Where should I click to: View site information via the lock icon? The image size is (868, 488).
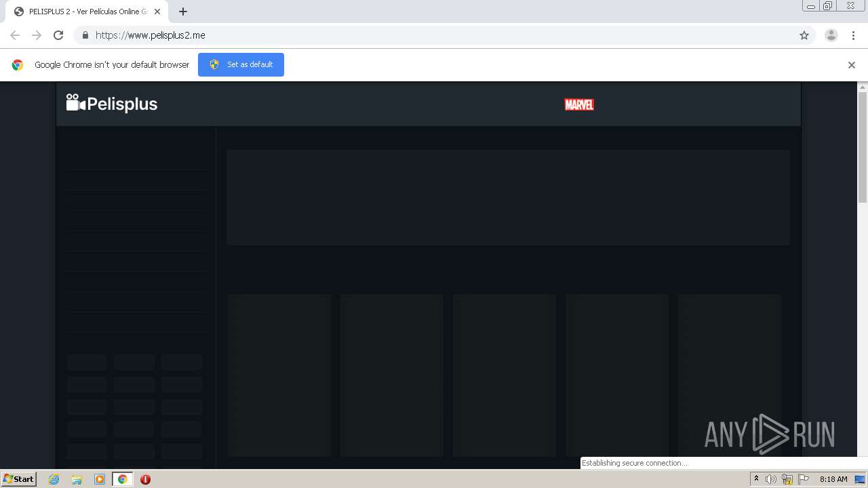pyautogui.click(x=85, y=35)
